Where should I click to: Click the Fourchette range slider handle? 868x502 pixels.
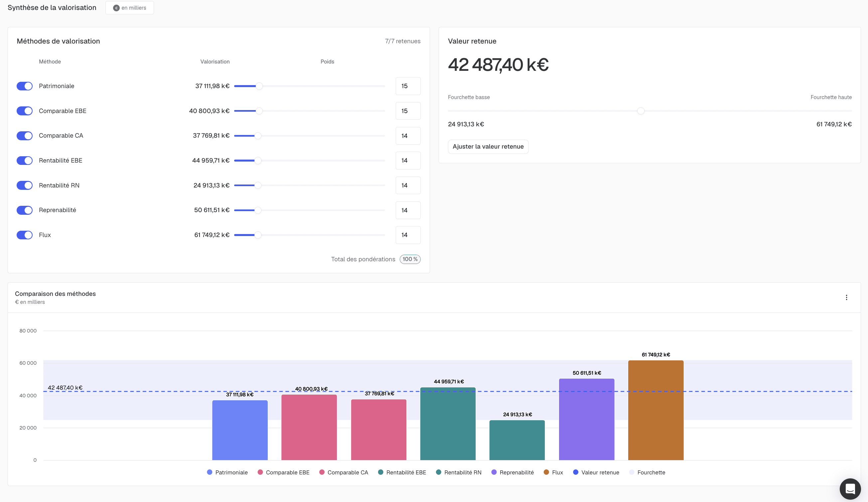tap(641, 111)
